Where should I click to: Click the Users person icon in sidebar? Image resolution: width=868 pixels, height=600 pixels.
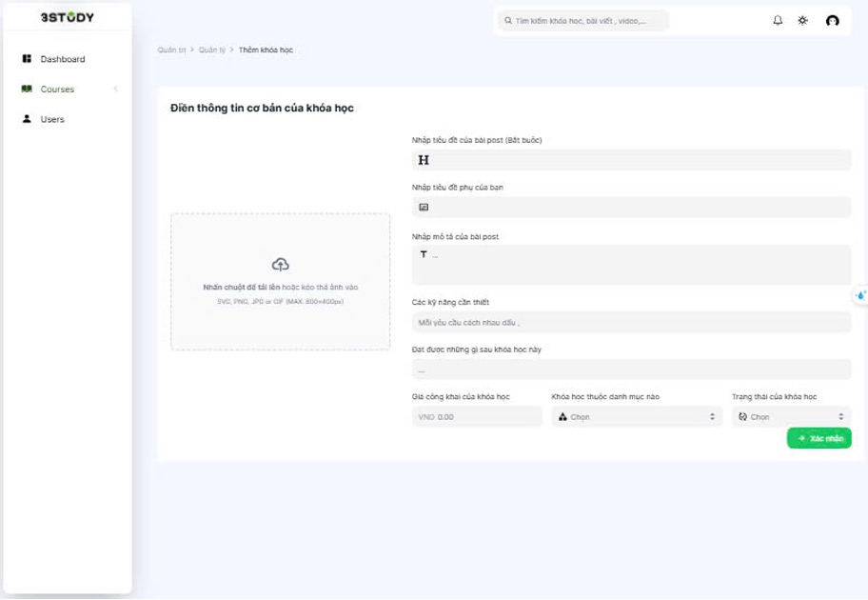point(27,118)
